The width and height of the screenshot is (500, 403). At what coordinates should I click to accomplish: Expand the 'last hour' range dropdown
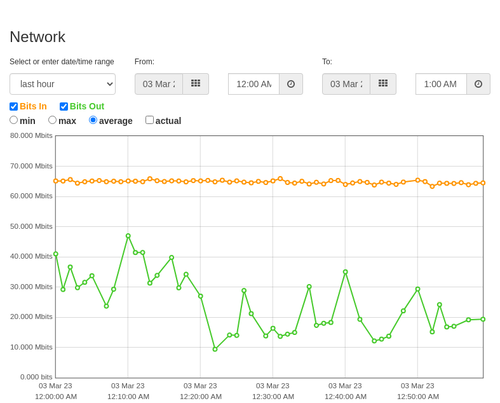coord(63,84)
